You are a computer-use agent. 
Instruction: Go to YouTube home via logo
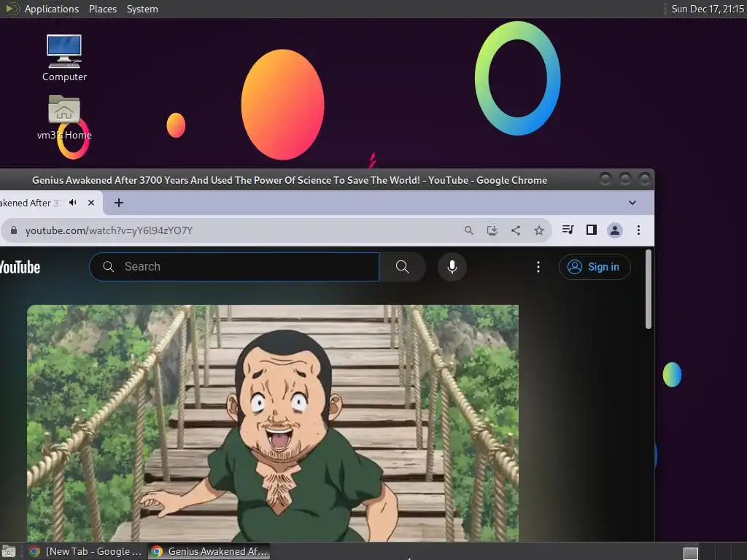coord(20,267)
